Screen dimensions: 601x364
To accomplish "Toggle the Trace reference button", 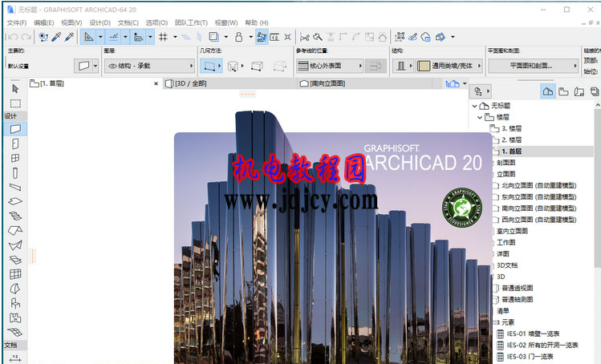I will 214,37.
